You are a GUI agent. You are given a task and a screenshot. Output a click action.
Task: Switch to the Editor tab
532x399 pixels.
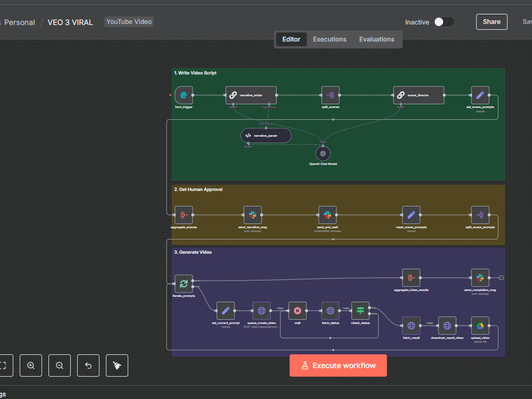tap(291, 39)
